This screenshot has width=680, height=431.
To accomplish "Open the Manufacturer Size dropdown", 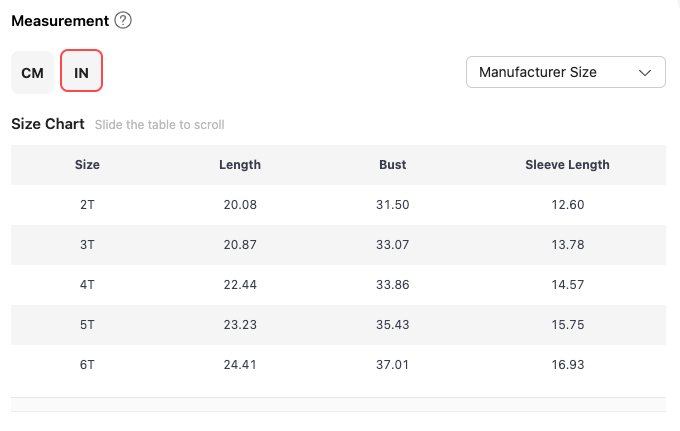I will pos(565,72).
